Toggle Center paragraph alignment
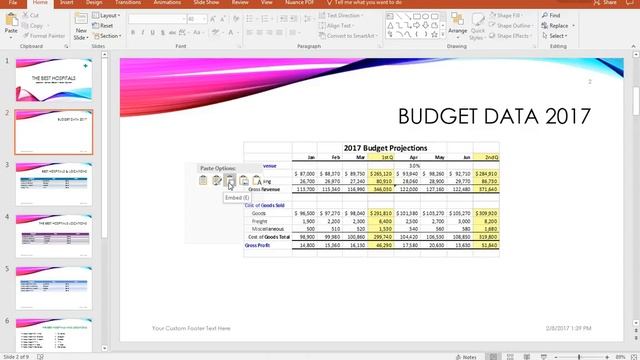Viewport: 640px width, 360px height. (260, 32)
